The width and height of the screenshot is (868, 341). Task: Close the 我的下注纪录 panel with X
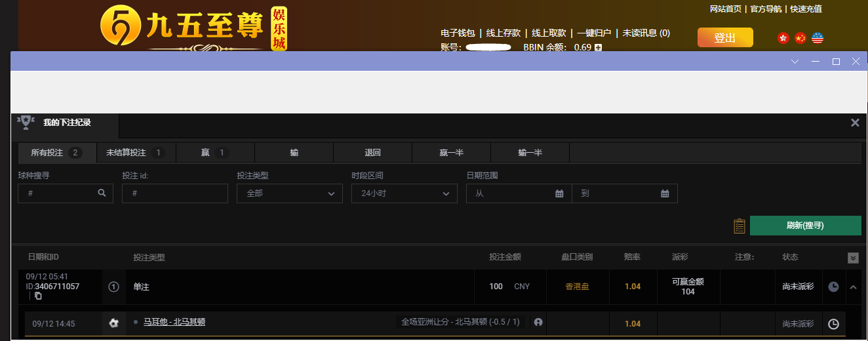855,123
